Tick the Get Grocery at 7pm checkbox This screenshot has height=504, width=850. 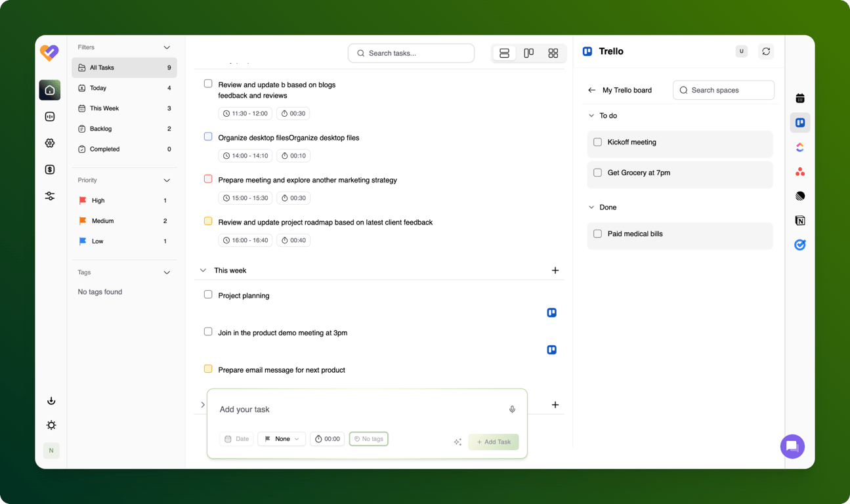pos(597,173)
